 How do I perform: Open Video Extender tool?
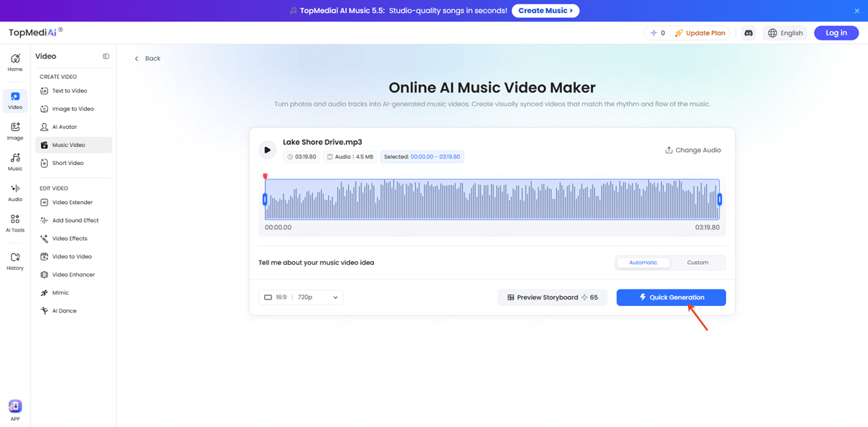[x=72, y=202]
